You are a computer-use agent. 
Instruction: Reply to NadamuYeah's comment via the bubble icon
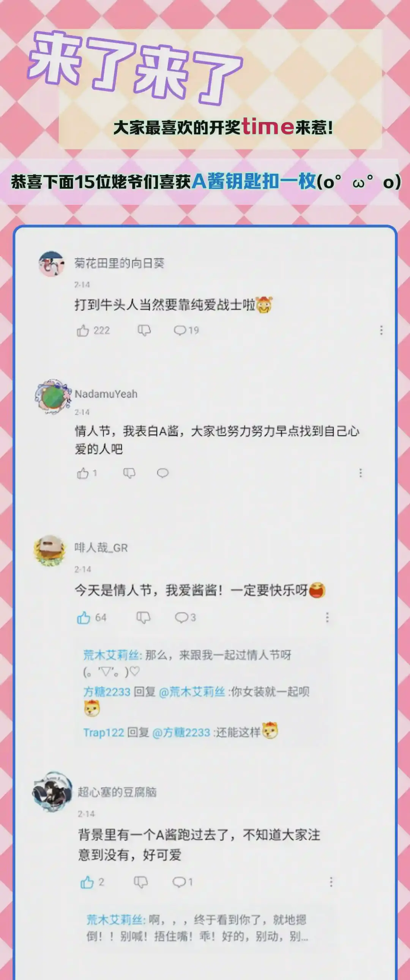163,473
